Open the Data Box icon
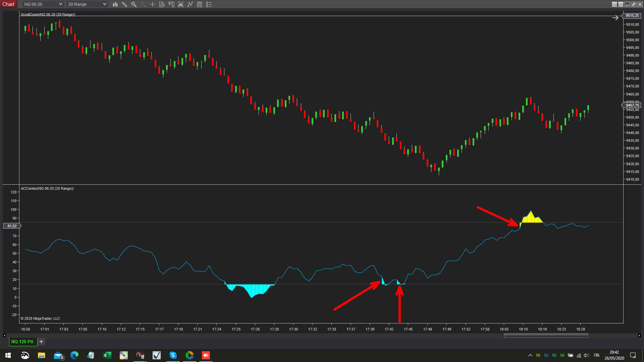This screenshot has height=362, width=644. coord(162,4)
